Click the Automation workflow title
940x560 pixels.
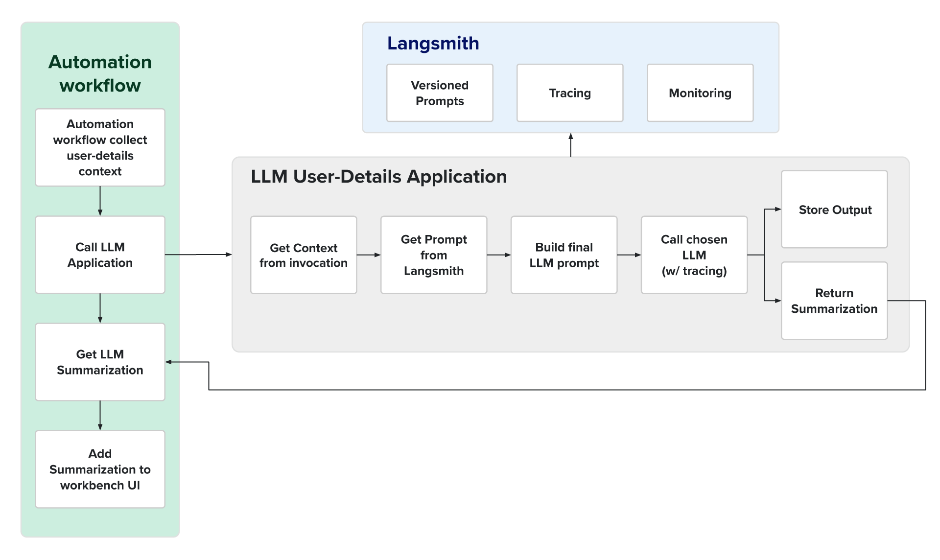point(100,73)
